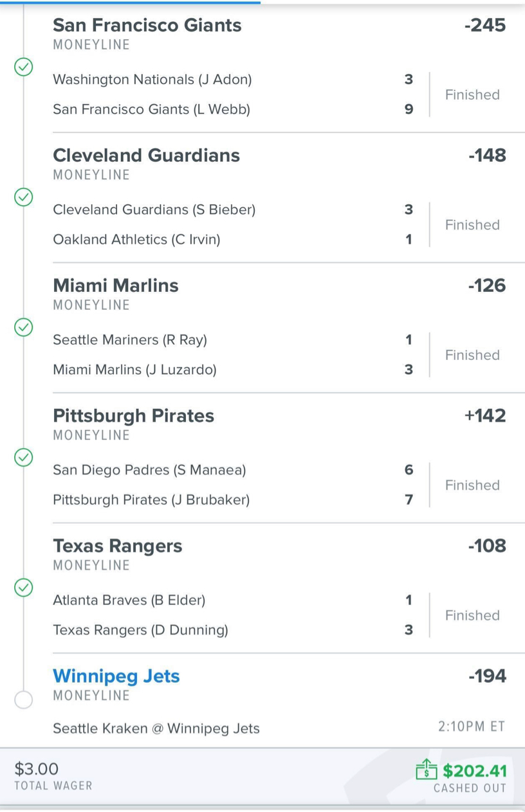Click the green cash out money icon
The width and height of the screenshot is (525, 812).
pyautogui.click(x=426, y=768)
